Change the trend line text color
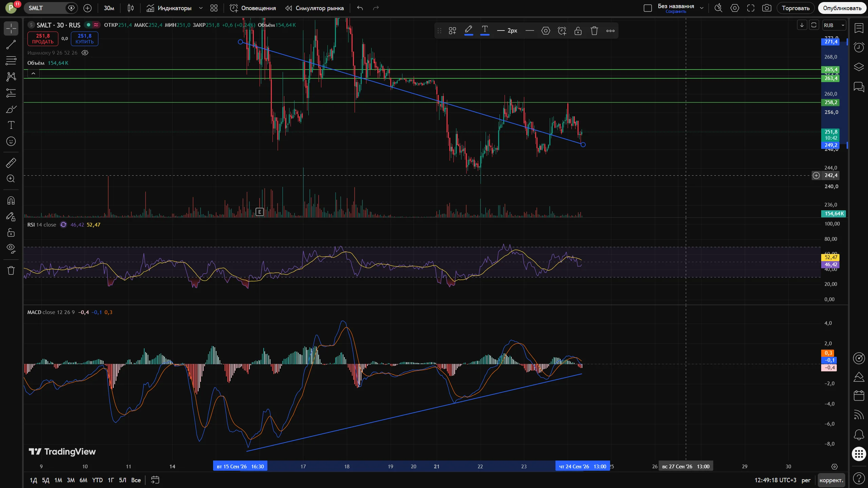 (485, 31)
